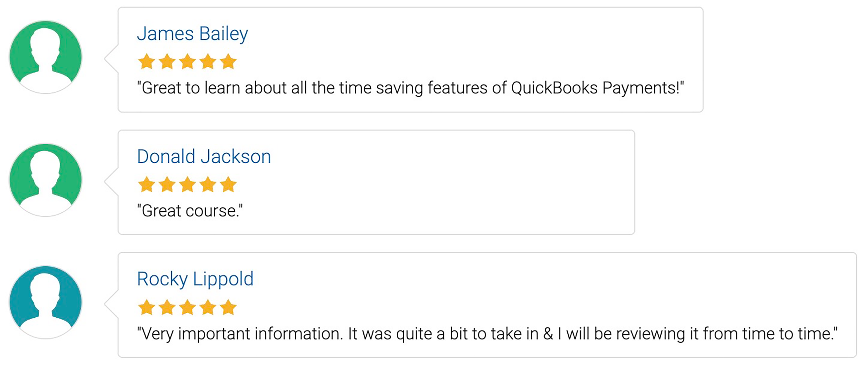Select the "Very important information" review text

487,334
